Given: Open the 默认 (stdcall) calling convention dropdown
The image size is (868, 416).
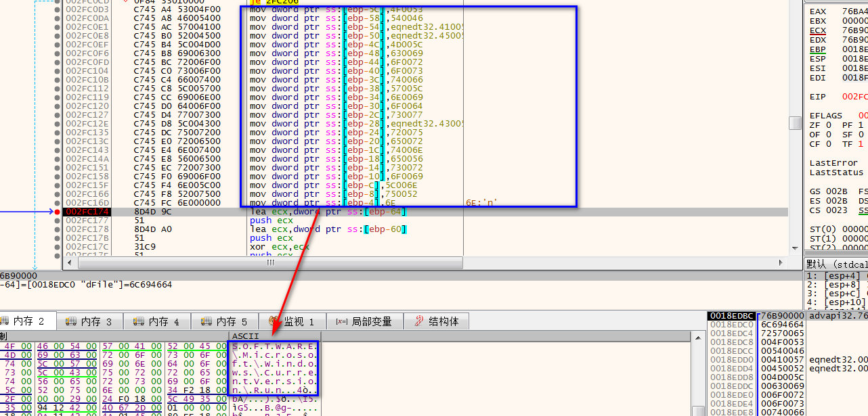Looking at the screenshot, I should [x=836, y=264].
